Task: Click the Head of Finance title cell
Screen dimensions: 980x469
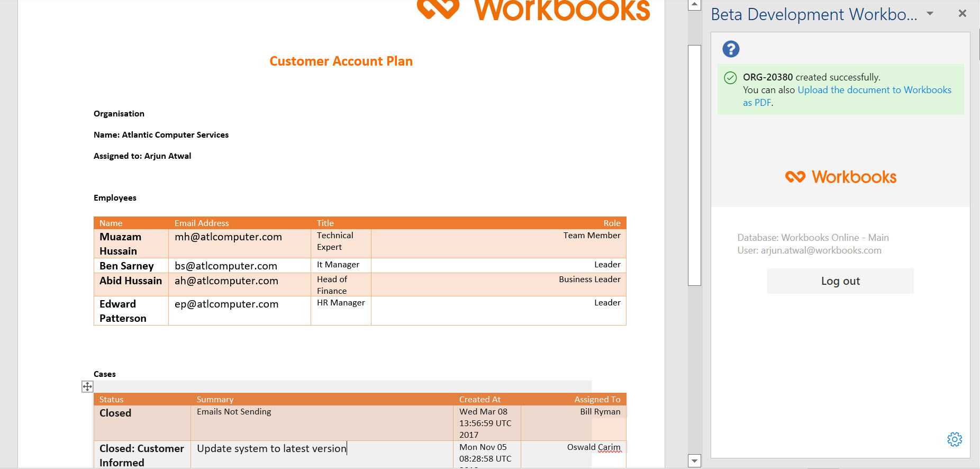Action: pyautogui.click(x=341, y=284)
